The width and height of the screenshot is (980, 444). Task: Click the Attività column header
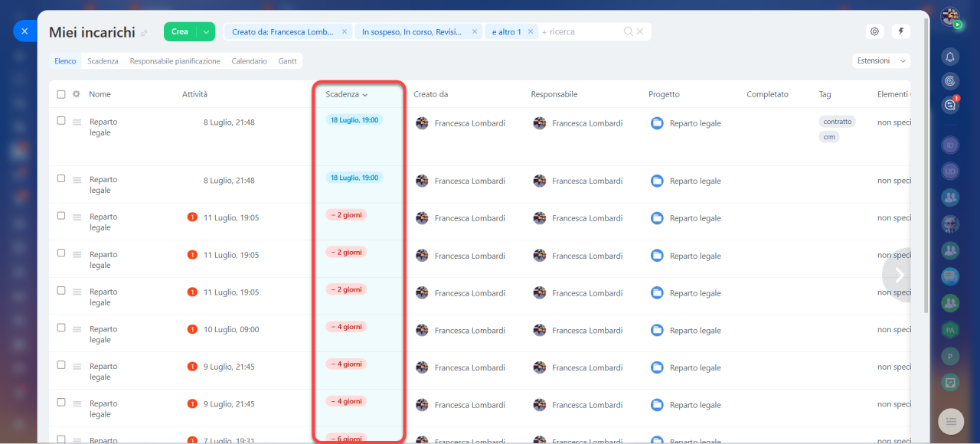pos(194,94)
